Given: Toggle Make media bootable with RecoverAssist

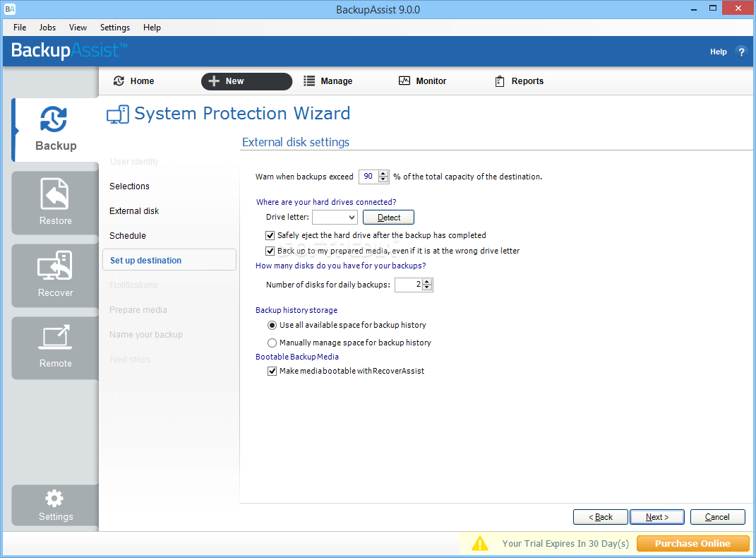Looking at the screenshot, I should [272, 371].
